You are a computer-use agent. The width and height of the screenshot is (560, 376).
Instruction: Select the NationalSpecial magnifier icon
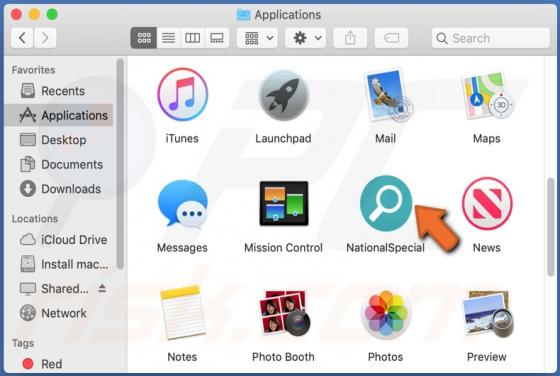(x=386, y=204)
